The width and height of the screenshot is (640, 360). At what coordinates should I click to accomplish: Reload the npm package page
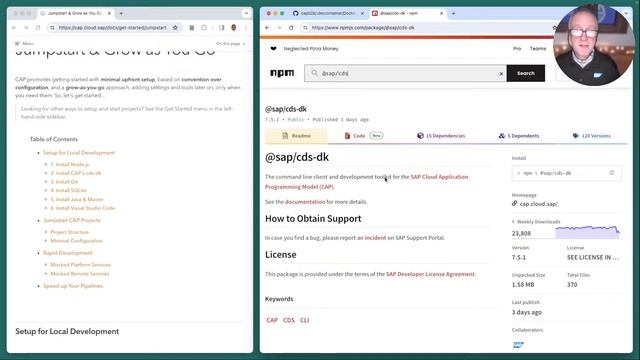291,28
